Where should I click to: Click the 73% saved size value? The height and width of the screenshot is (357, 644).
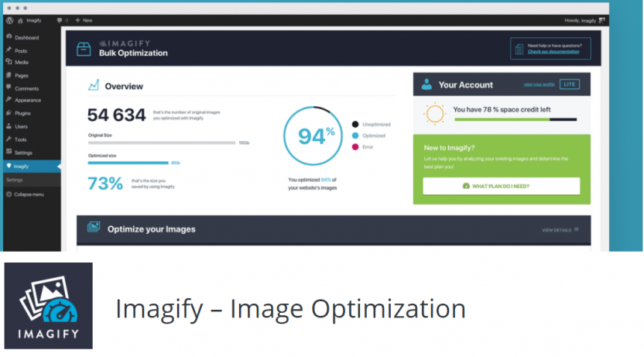coord(105,184)
